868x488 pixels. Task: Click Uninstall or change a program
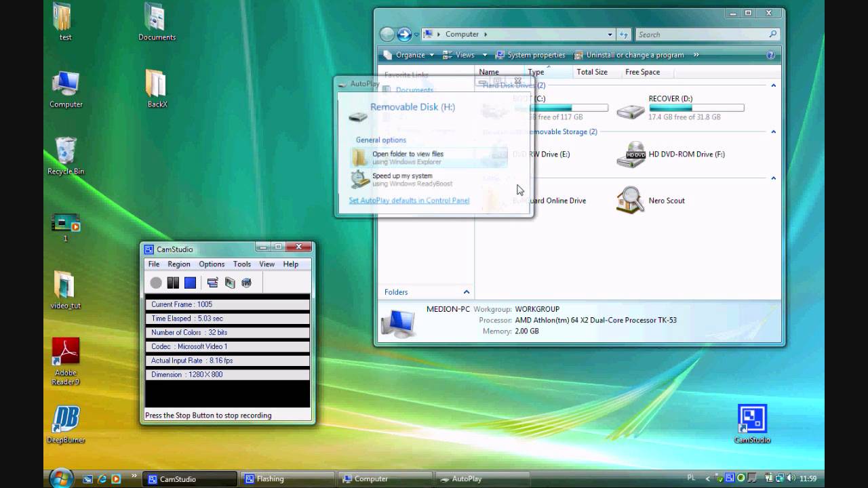point(629,55)
